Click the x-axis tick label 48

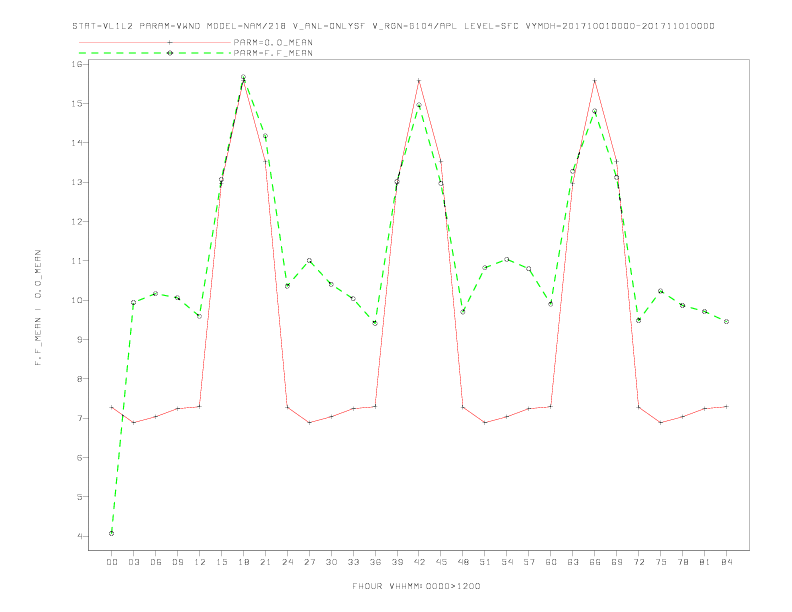pyautogui.click(x=463, y=562)
